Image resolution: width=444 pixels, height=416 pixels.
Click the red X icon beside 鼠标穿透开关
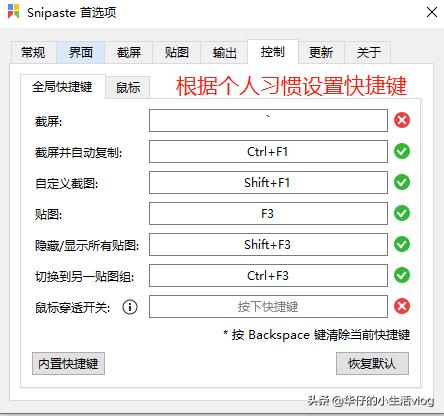pos(402,306)
